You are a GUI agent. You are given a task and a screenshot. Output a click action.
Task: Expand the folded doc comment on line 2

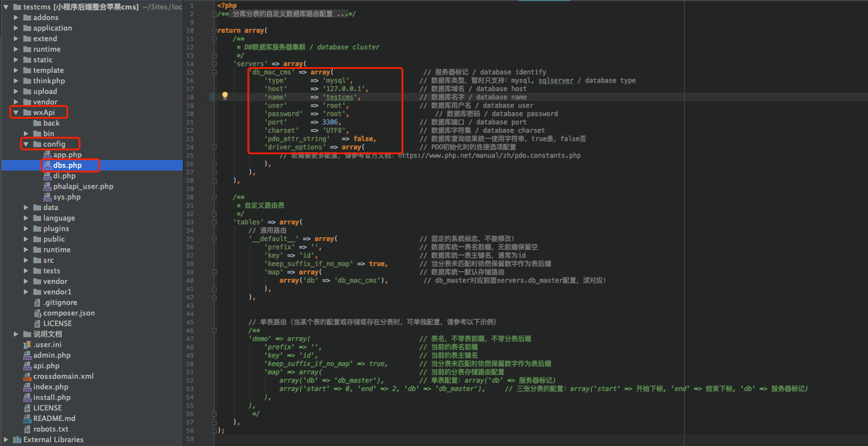coord(214,14)
